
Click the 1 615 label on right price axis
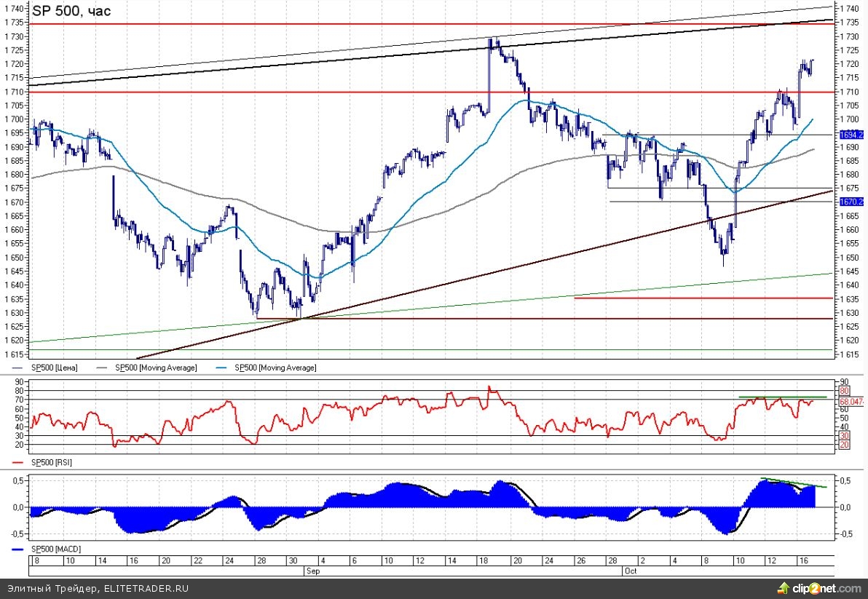(x=849, y=354)
